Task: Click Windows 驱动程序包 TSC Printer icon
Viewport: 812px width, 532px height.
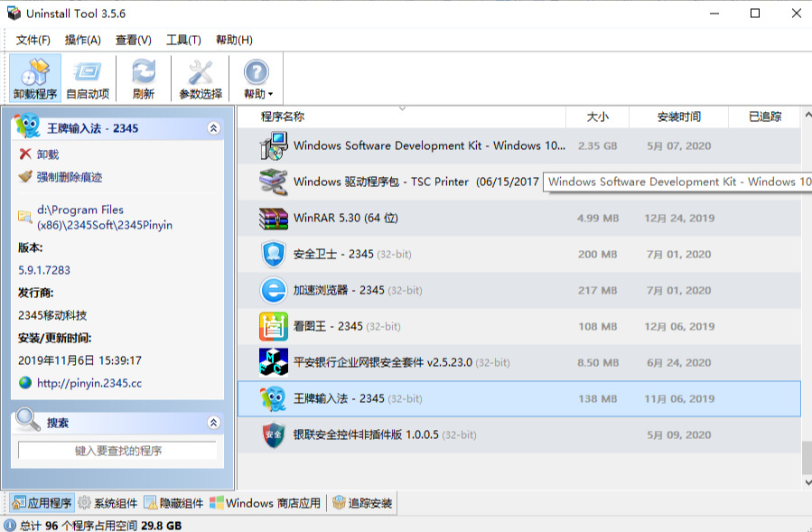Action: (x=274, y=182)
